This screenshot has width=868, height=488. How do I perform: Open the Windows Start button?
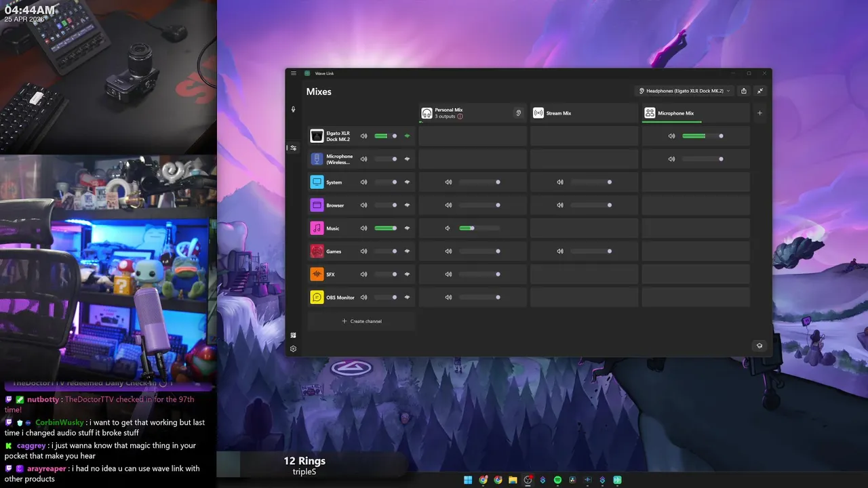coord(468,480)
